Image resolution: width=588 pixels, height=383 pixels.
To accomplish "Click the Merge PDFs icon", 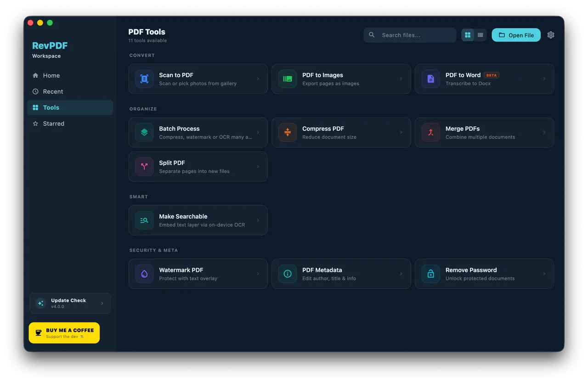I will point(431,132).
